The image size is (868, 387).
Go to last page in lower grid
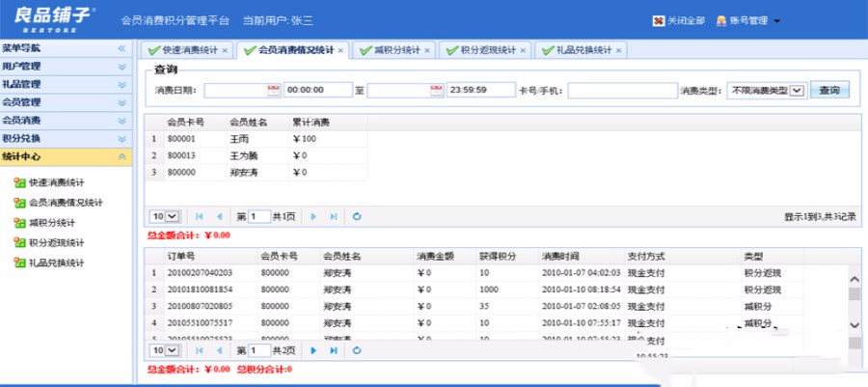click(x=334, y=350)
